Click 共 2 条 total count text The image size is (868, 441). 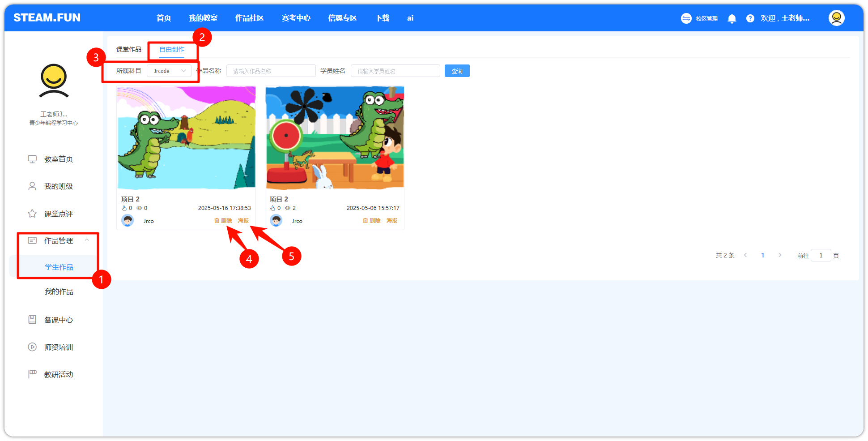tap(725, 255)
